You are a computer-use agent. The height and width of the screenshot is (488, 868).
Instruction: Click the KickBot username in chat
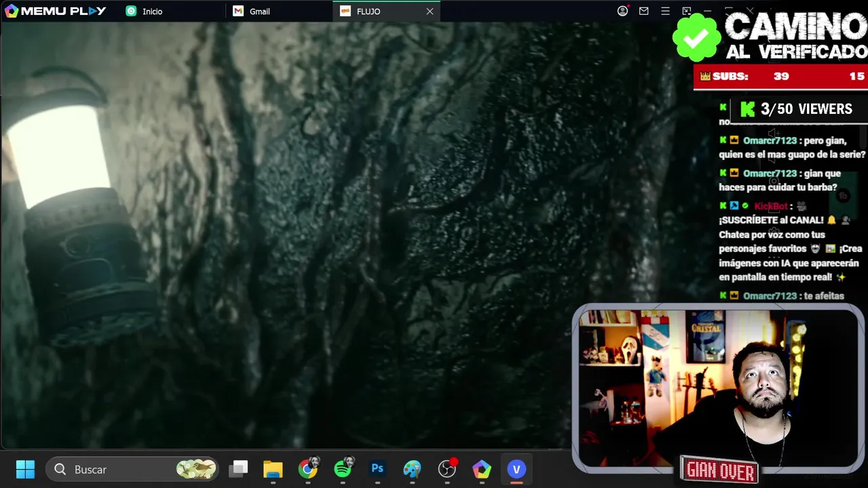click(x=771, y=206)
